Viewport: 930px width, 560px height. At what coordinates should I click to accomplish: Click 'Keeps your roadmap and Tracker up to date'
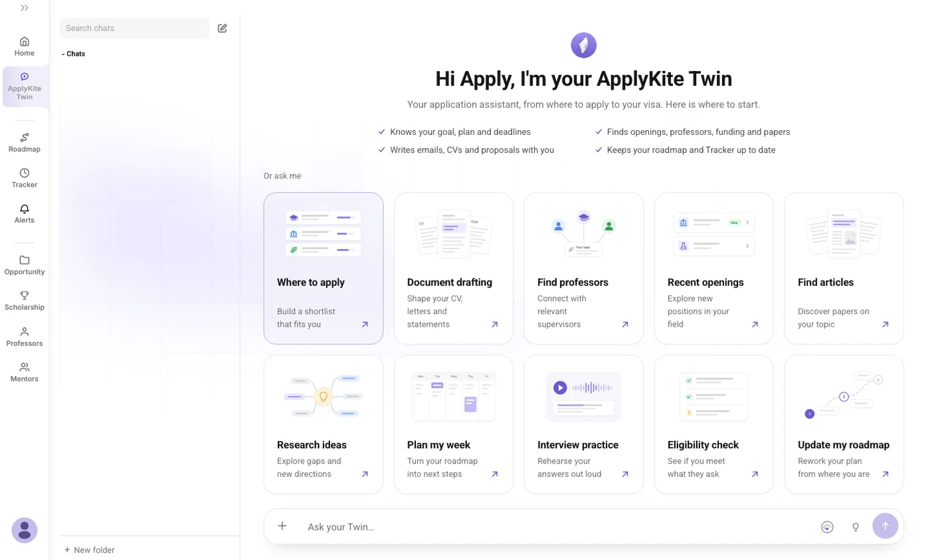coord(692,150)
